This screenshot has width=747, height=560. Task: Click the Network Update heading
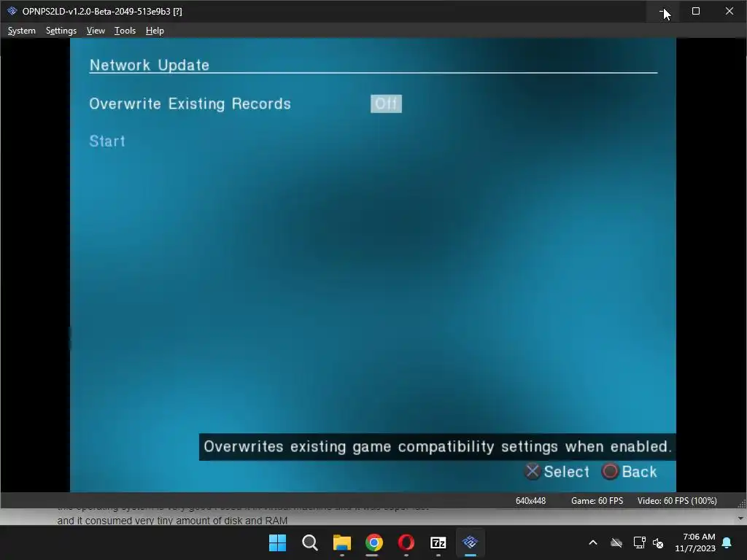coord(149,65)
